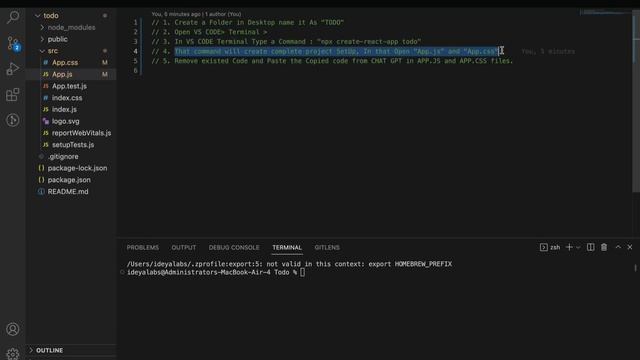
Task: Click comment line 5 about pasting code
Action: [332, 61]
